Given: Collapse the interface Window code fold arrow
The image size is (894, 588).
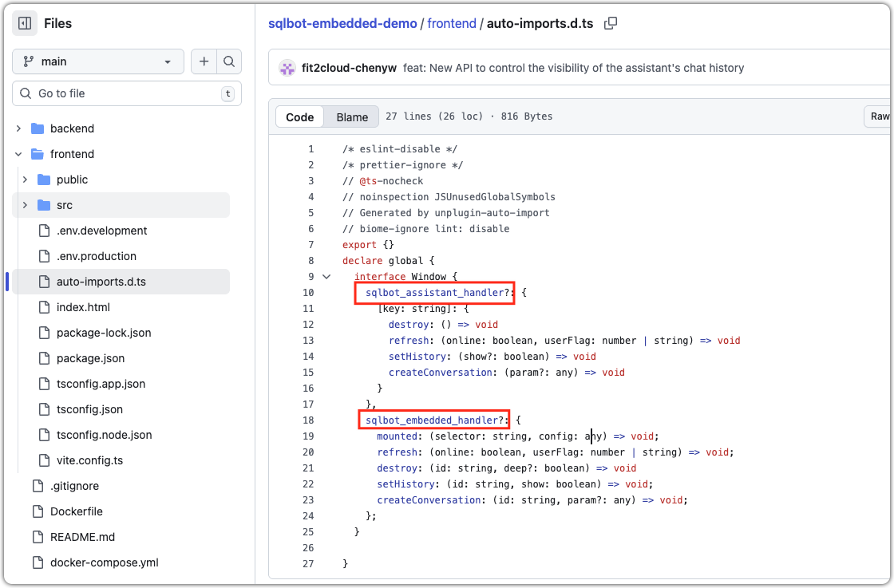Looking at the screenshot, I should point(326,277).
